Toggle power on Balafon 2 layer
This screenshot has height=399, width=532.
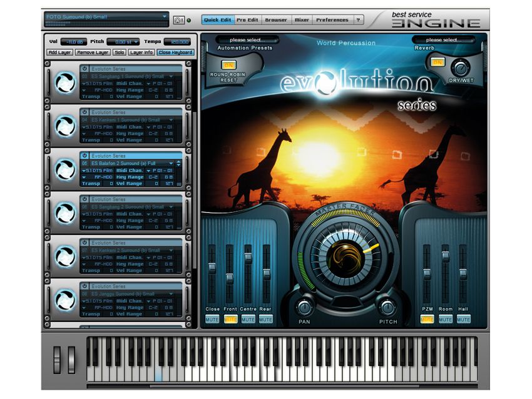click(84, 155)
